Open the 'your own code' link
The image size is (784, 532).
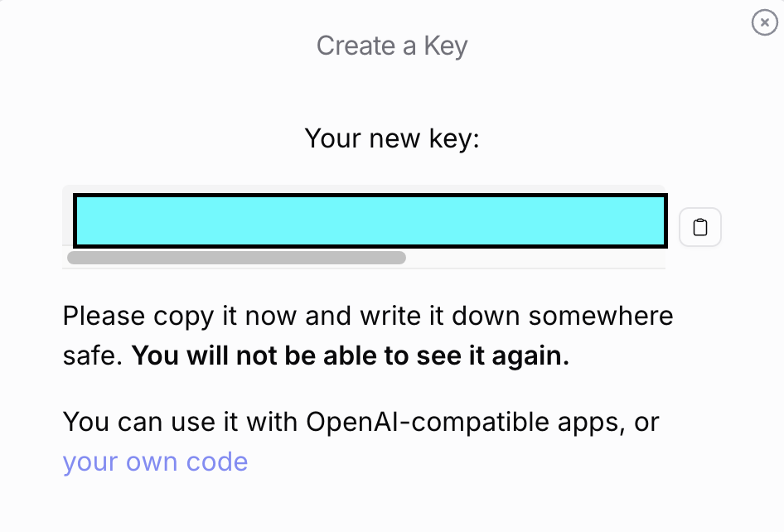point(155,462)
